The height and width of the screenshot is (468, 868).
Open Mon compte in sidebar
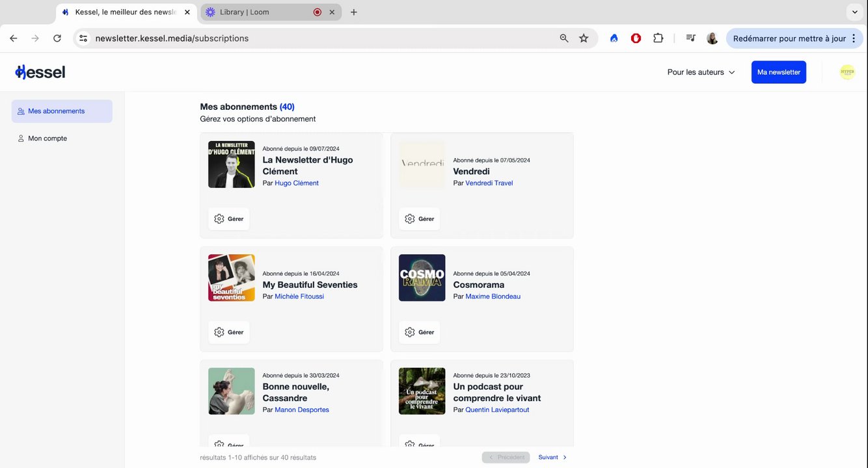pyautogui.click(x=47, y=138)
